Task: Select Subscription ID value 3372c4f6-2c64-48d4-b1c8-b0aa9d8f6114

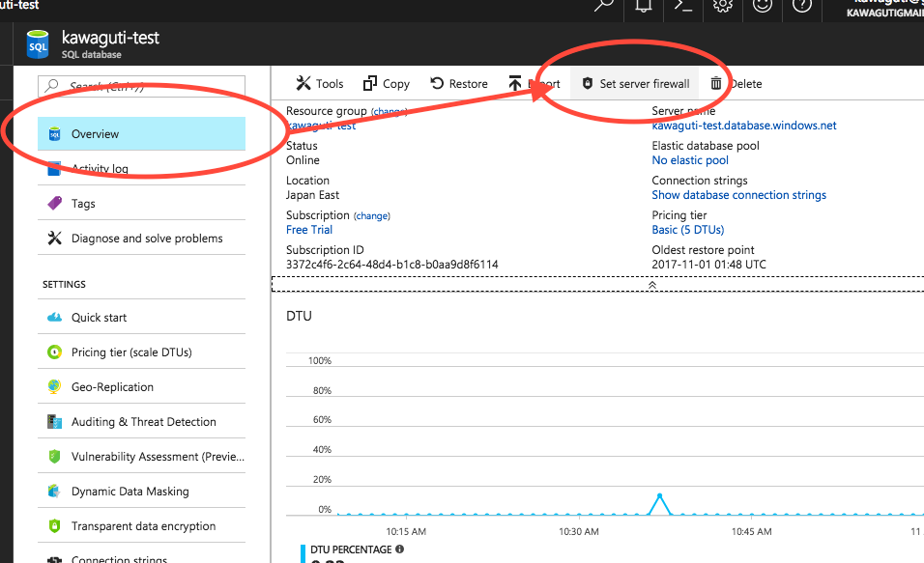Action: tap(391, 265)
